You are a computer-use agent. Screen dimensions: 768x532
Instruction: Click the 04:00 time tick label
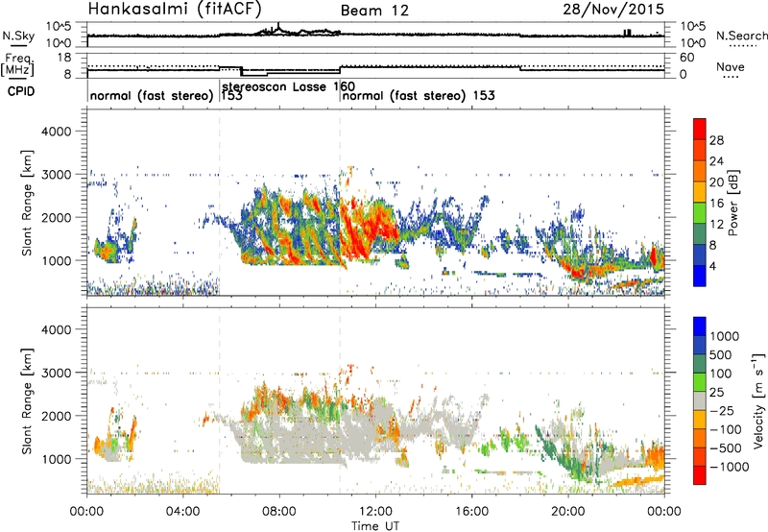coord(183,512)
